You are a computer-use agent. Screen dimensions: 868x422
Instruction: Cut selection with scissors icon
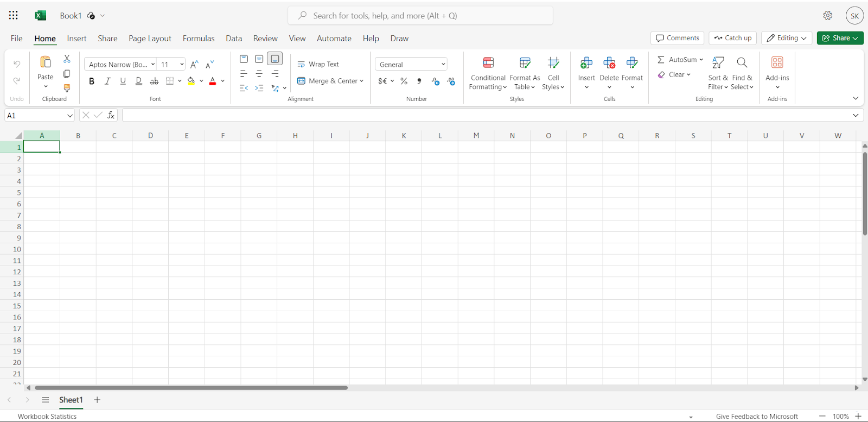click(x=67, y=59)
